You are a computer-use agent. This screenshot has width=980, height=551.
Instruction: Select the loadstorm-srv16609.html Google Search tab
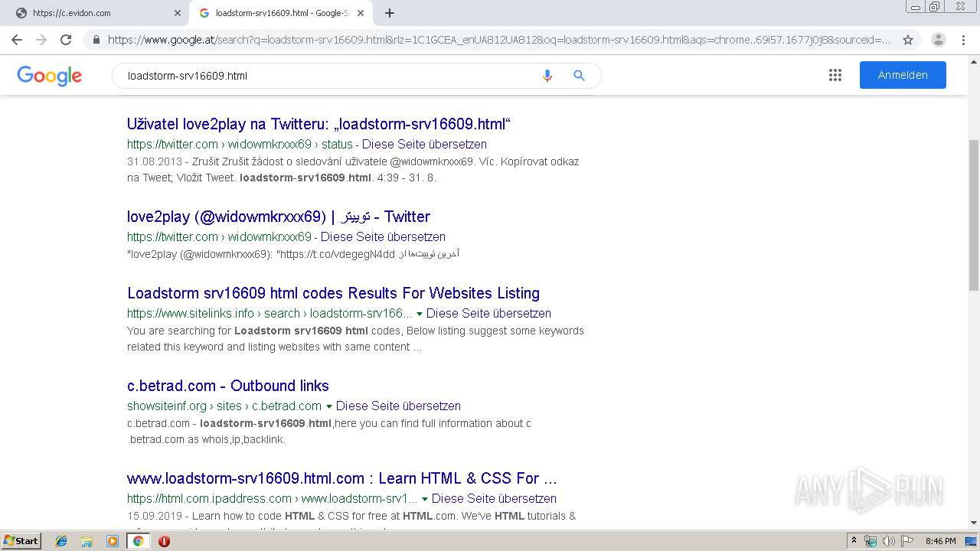(281, 13)
